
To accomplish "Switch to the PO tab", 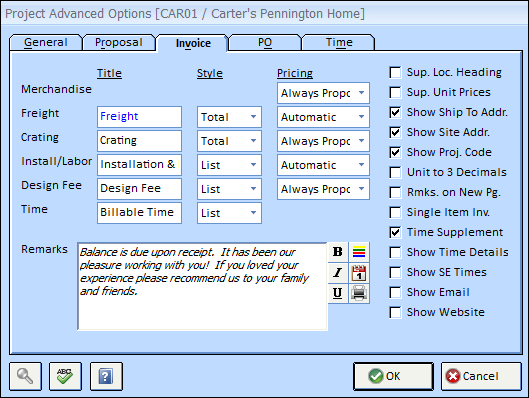I will coord(265,42).
